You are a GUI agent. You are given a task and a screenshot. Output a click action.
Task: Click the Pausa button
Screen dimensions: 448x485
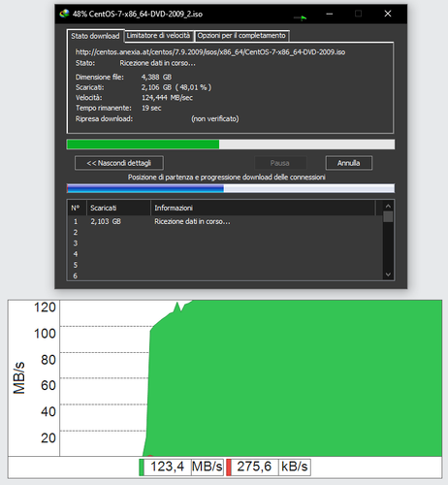280,163
